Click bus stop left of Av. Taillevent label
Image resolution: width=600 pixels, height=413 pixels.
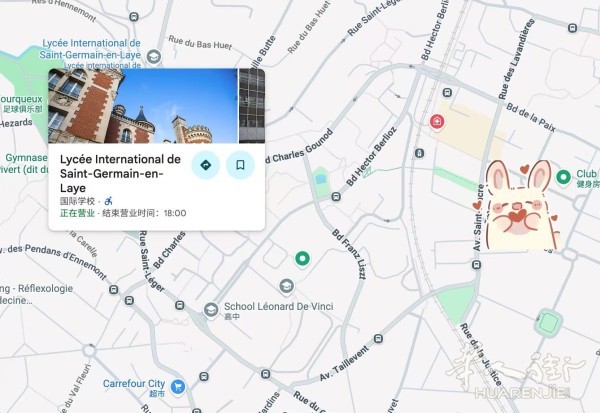click(265, 374)
